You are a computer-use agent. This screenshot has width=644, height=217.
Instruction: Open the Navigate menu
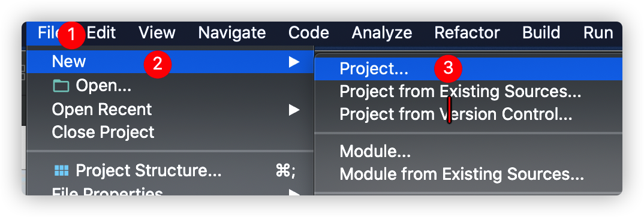232,33
